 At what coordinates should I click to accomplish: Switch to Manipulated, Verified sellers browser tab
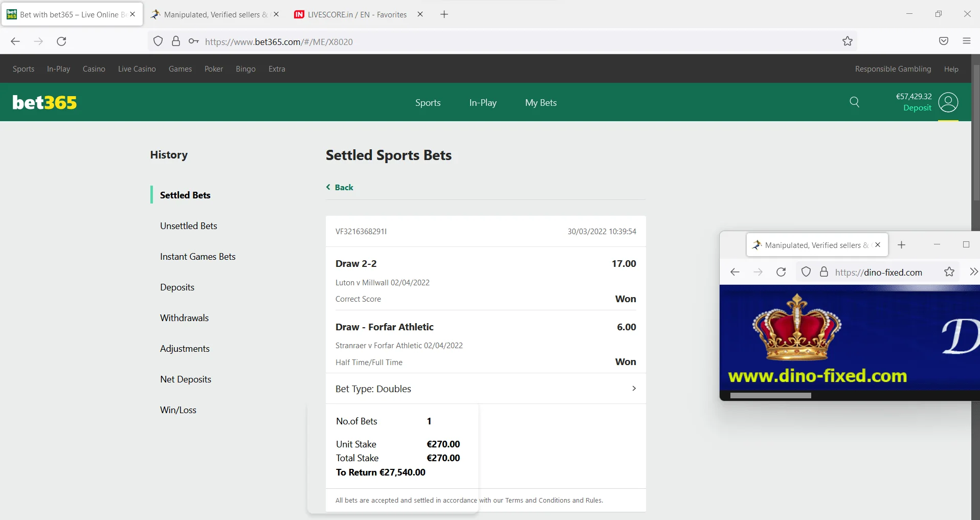pos(215,14)
